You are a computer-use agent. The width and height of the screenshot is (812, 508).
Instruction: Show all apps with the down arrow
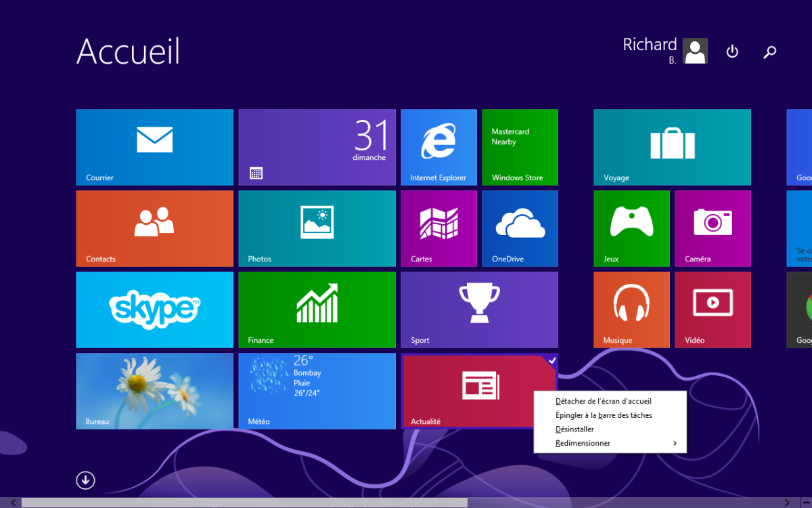(x=85, y=480)
